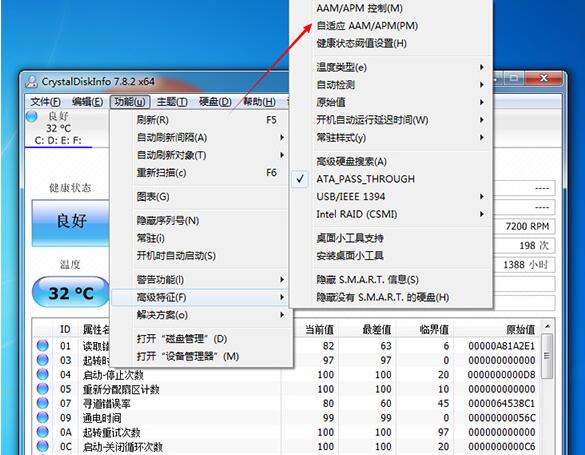Select 刷新(R) F5 menu entry
The height and width of the screenshot is (455, 585).
click(x=200, y=120)
